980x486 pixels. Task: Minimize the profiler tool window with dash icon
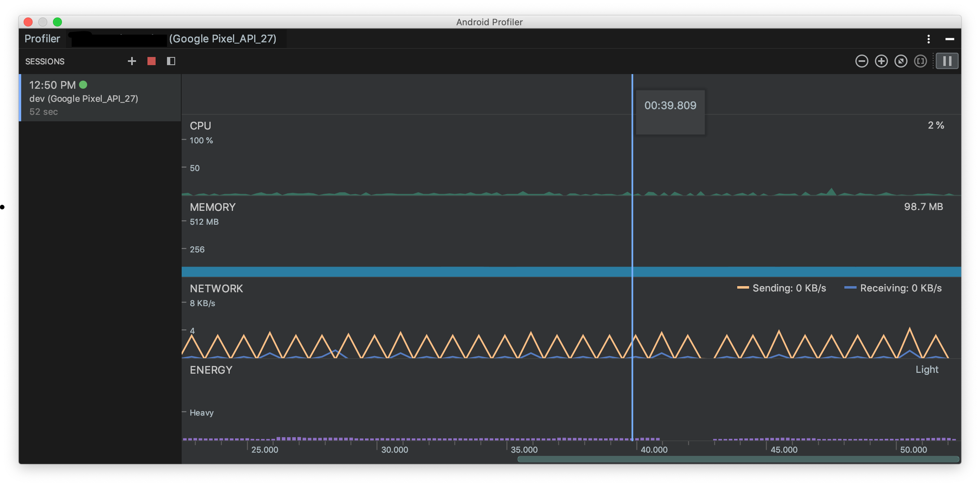[949, 39]
